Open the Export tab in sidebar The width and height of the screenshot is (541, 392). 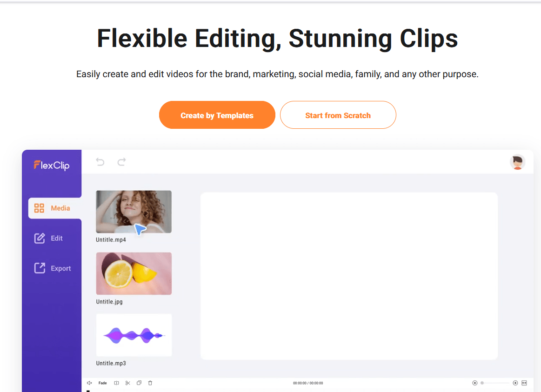click(x=53, y=268)
